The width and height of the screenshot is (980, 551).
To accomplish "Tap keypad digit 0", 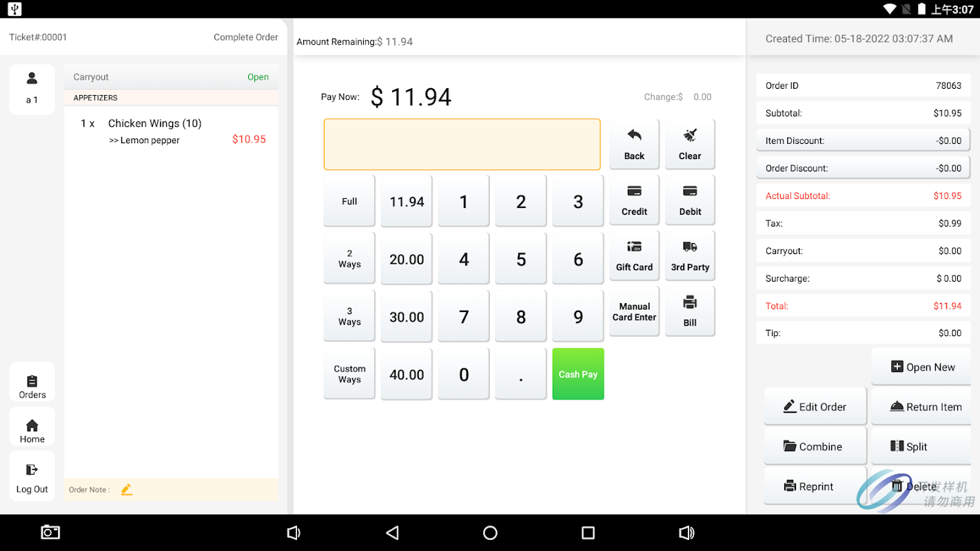I will pos(464,374).
